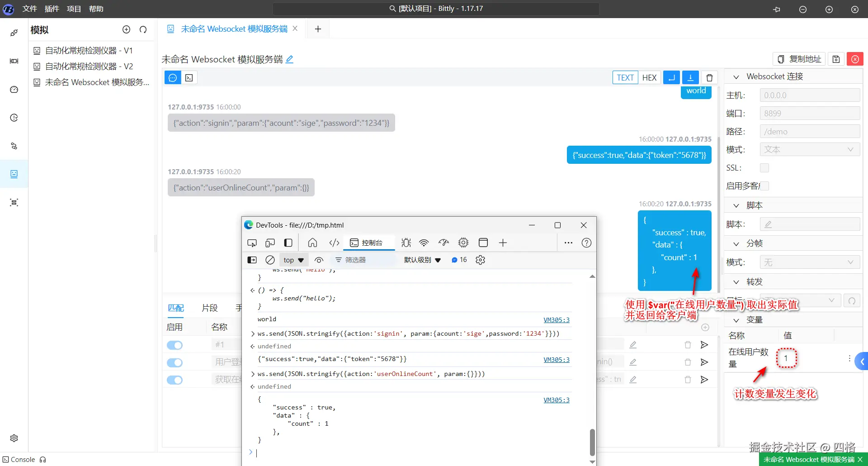Toggle the SSL checkbox
The width and height of the screenshot is (868, 466).
[764, 168]
